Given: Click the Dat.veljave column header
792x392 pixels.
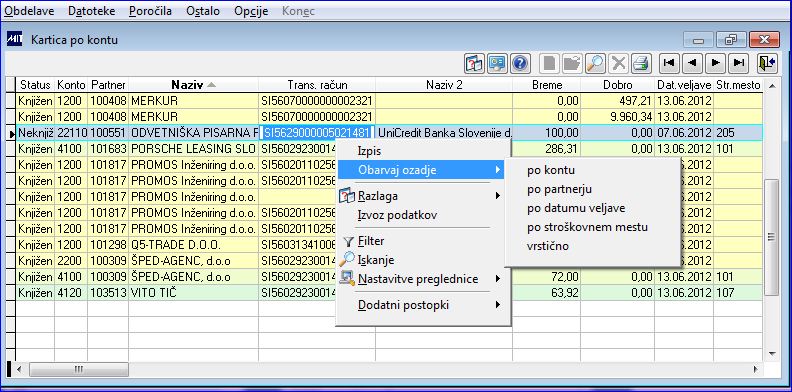Looking at the screenshot, I should pos(684,85).
